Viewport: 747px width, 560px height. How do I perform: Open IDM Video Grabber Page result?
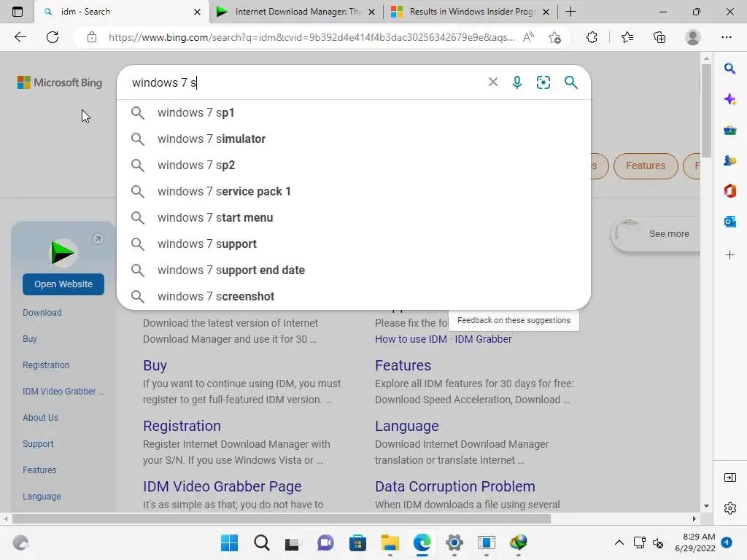tap(222, 486)
